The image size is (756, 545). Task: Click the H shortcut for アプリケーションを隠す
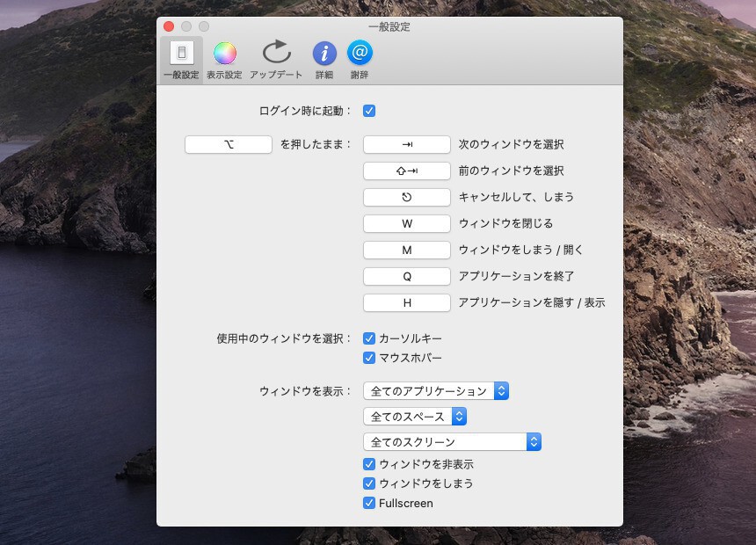tap(407, 302)
